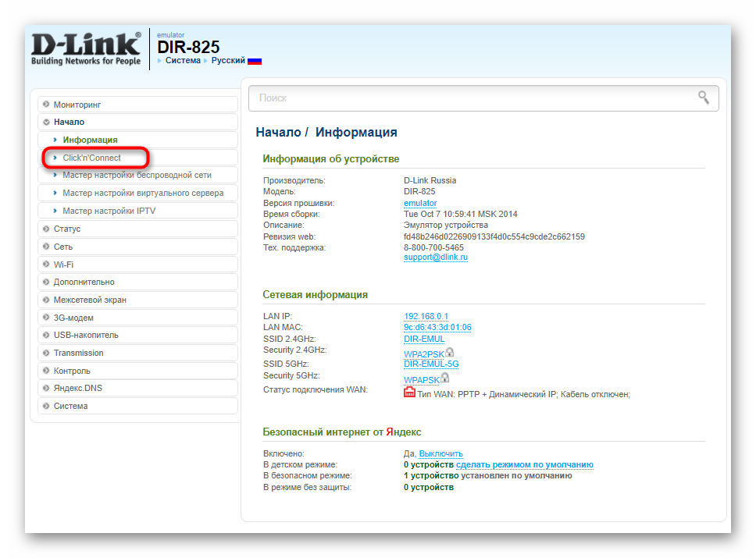Open the Система dropdown in the header
The height and width of the screenshot is (558, 756).
point(183,60)
